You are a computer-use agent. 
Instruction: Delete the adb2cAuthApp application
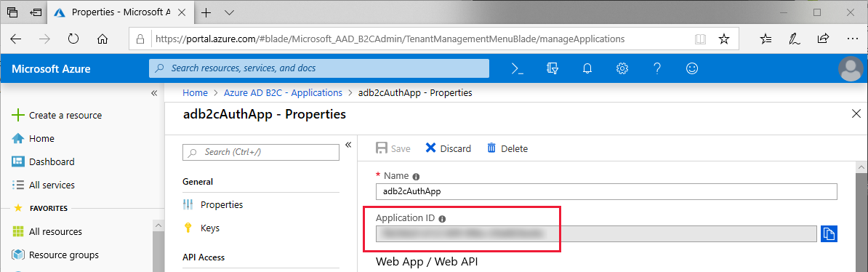click(507, 148)
